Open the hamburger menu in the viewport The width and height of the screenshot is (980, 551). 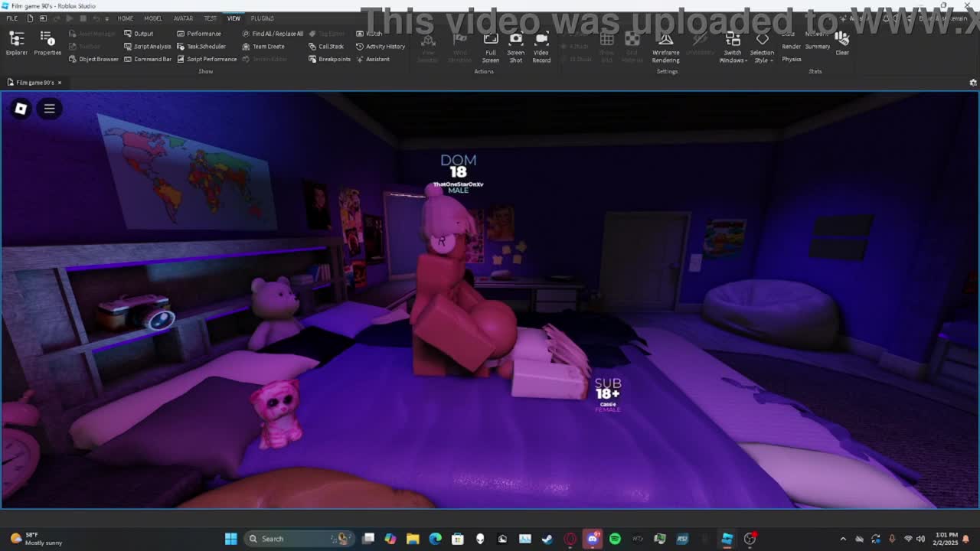pyautogui.click(x=49, y=109)
